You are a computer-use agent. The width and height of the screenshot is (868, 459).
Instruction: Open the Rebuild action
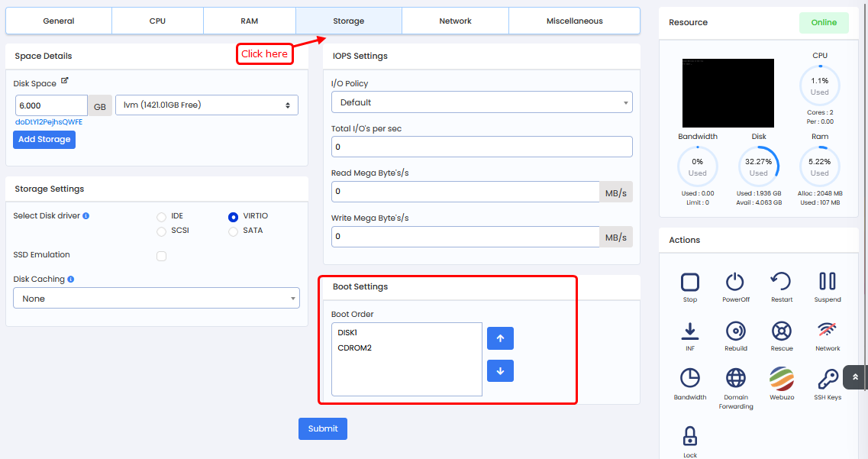735,331
